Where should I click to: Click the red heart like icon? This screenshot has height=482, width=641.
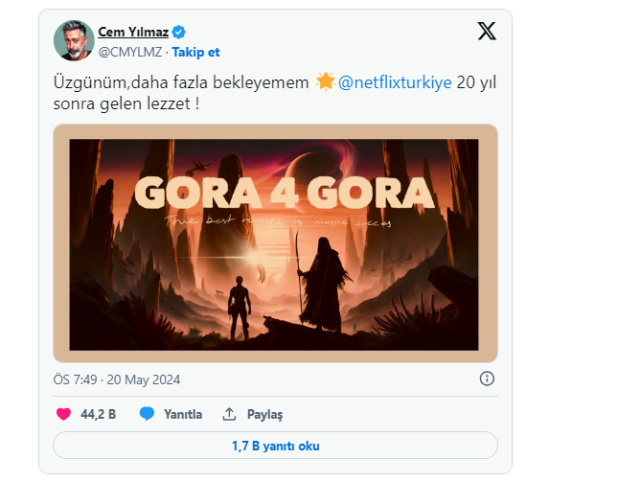pyautogui.click(x=63, y=414)
